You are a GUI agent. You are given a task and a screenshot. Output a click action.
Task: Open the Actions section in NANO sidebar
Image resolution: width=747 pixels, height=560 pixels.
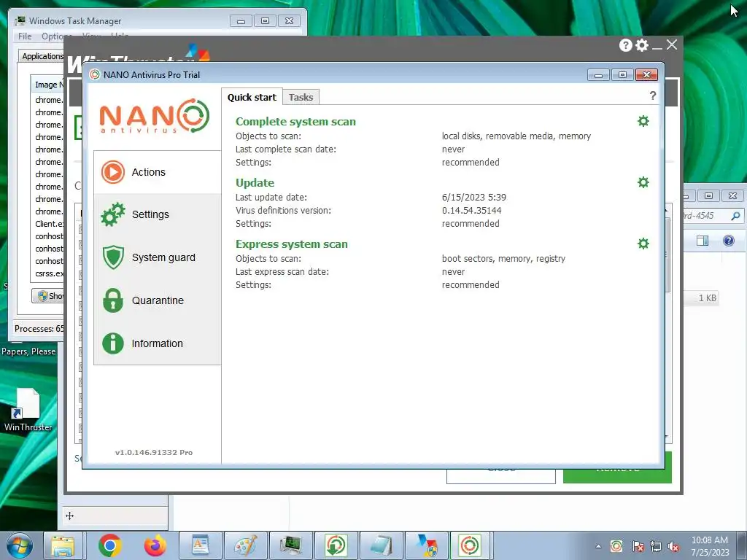click(x=158, y=172)
